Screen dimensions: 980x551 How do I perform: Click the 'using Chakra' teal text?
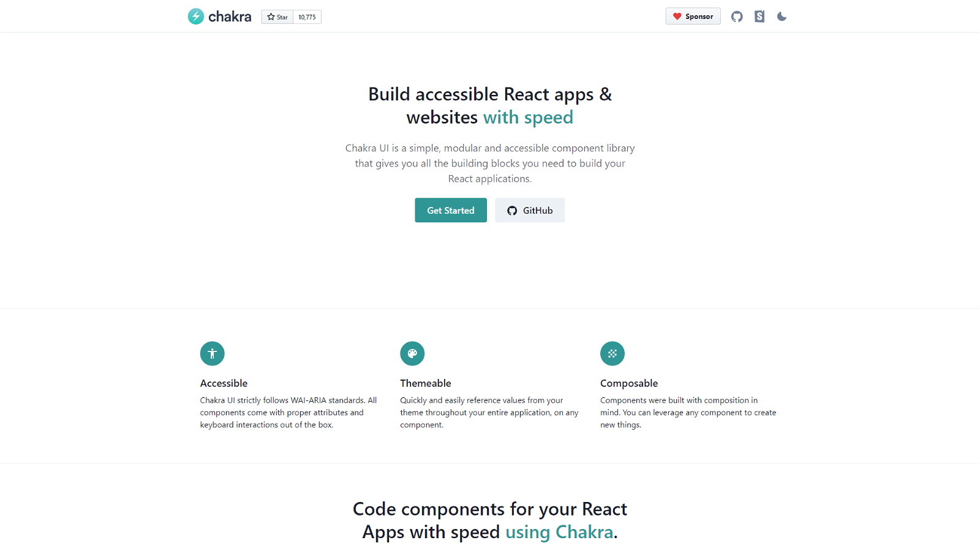pyautogui.click(x=559, y=532)
